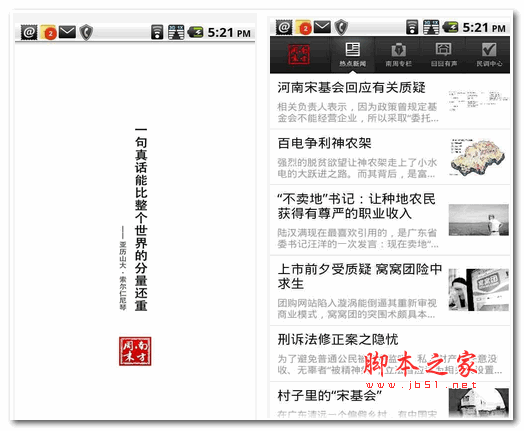Tap the farmer photo beside the "不卖地"书记 article

[x=479, y=220]
